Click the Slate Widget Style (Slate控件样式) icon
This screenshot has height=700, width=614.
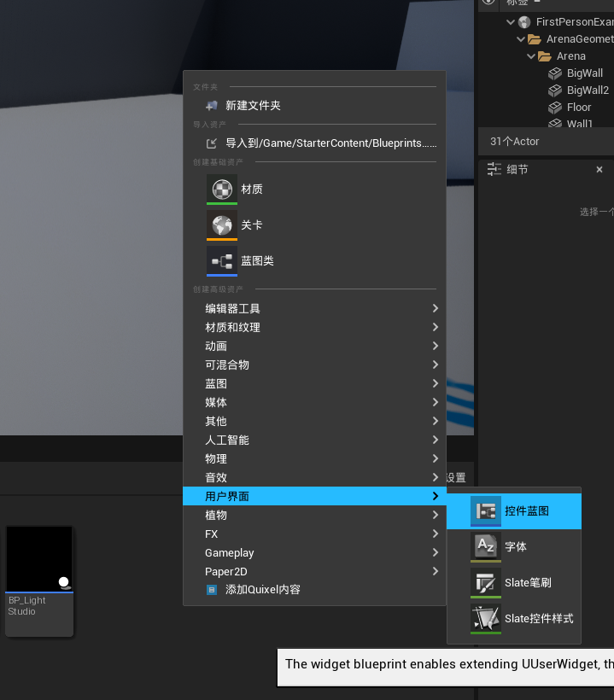click(486, 618)
